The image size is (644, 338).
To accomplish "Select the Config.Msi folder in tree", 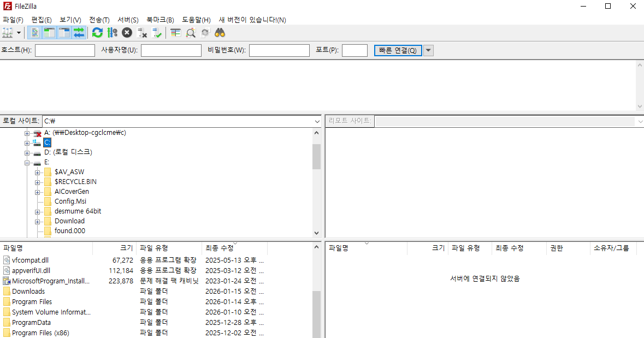I will 70,201.
